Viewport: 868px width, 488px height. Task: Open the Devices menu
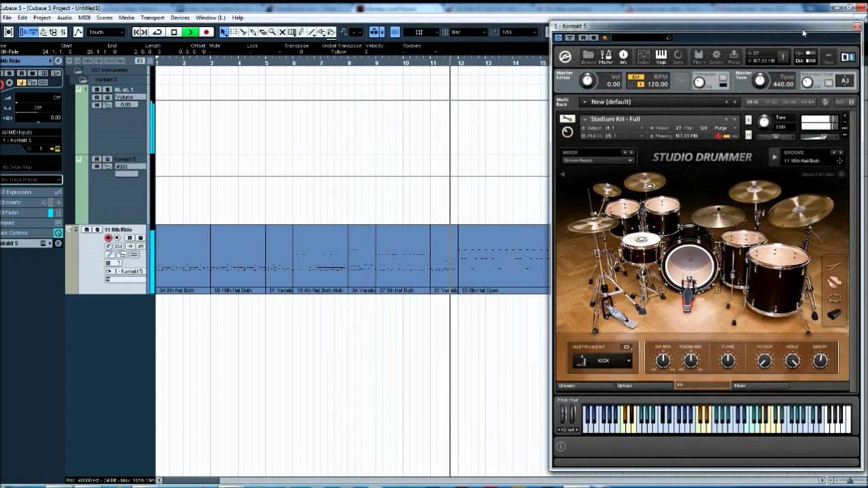click(180, 18)
